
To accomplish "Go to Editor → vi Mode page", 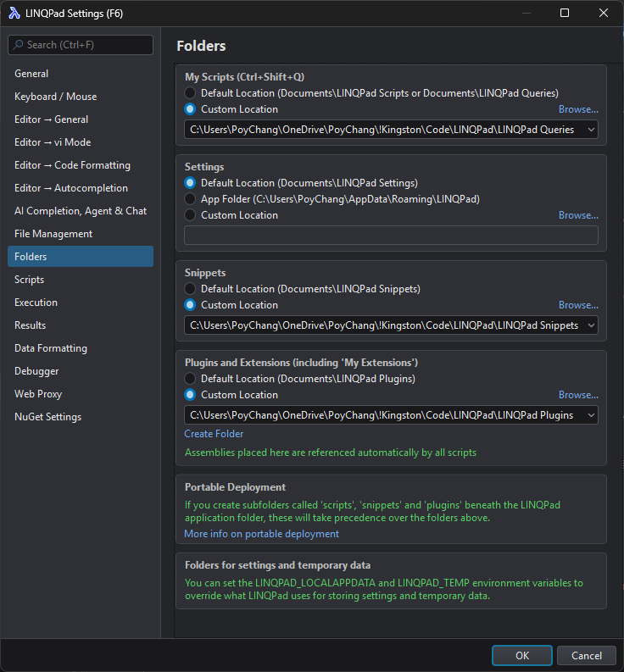I will click(81, 142).
